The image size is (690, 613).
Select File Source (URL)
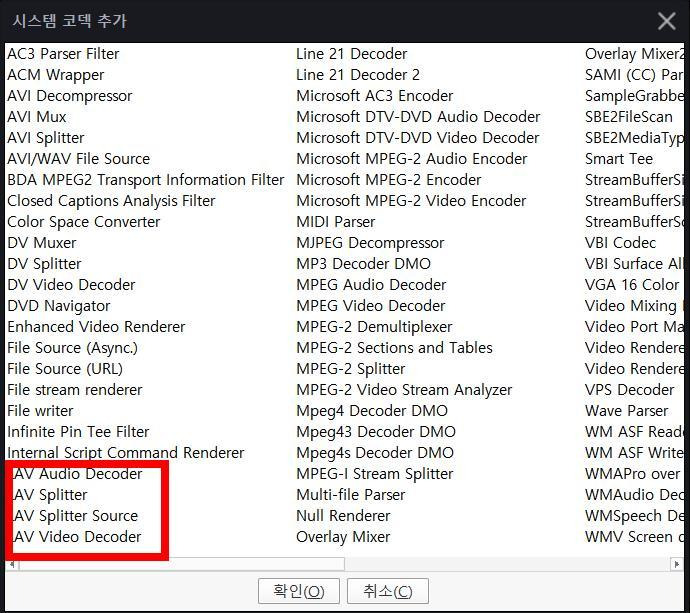(65, 369)
